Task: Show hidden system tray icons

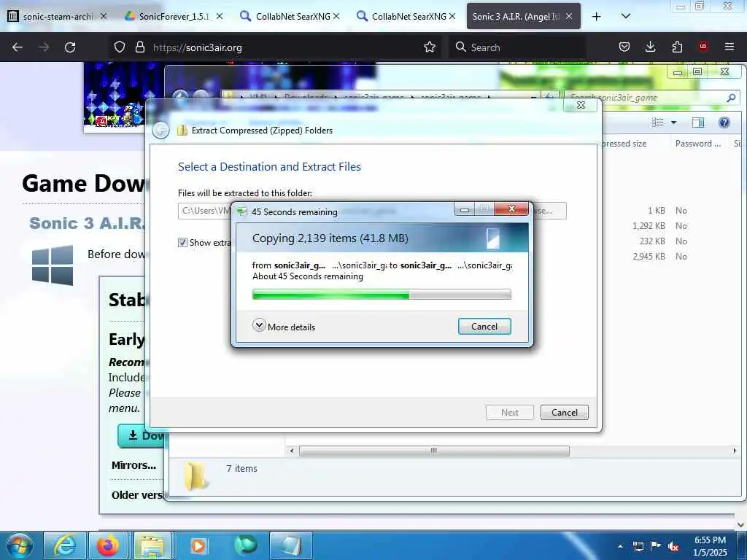Action: click(620, 546)
